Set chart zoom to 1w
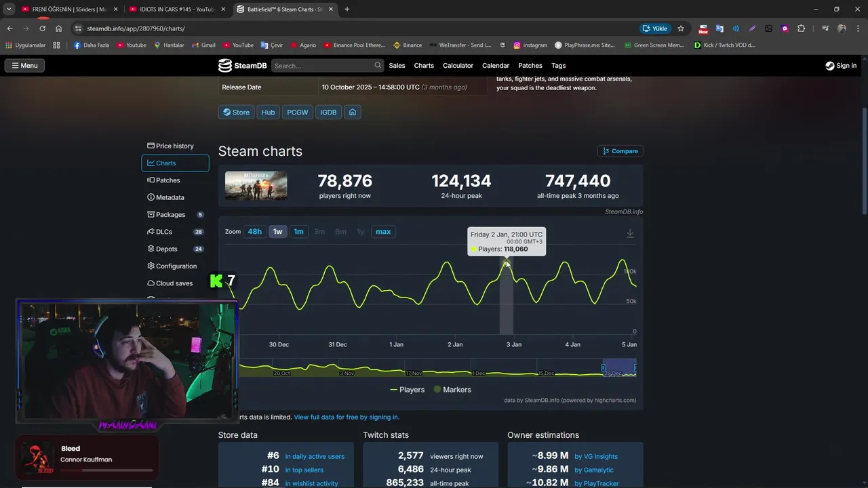 [277, 232]
